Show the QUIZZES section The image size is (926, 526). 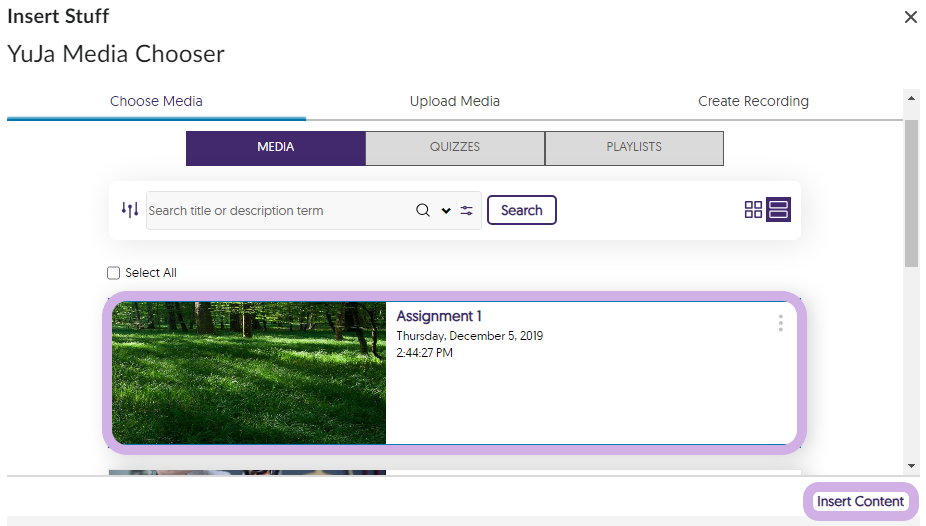click(x=455, y=147)
